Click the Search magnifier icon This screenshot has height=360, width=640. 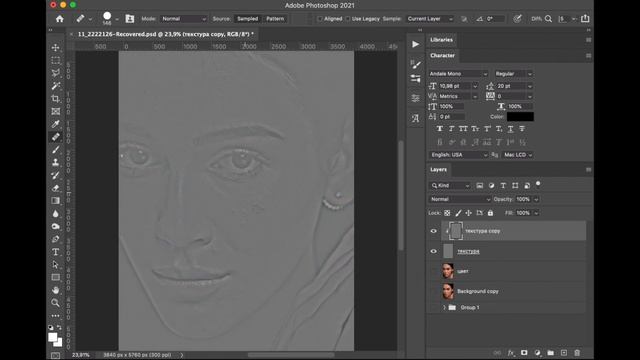(549, 19)
